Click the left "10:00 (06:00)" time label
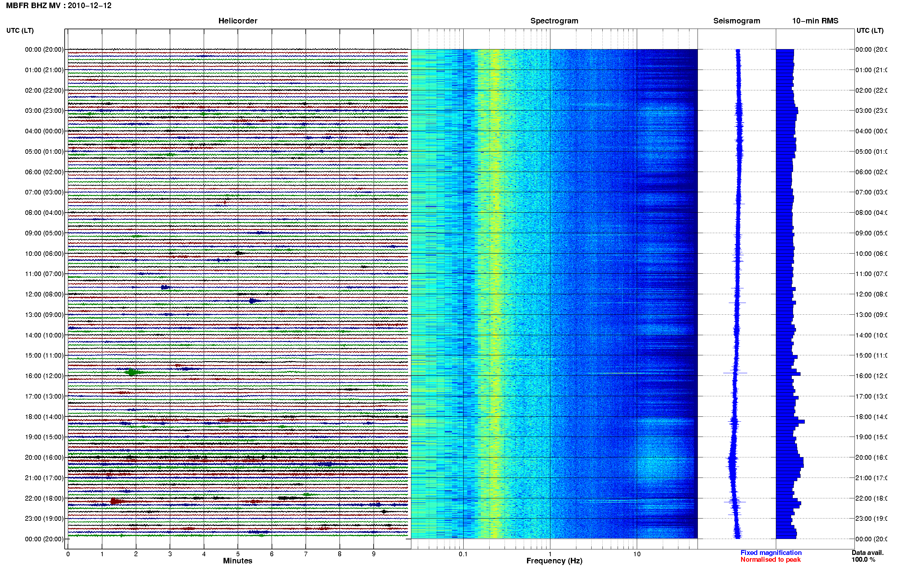 tap(44, 254)
